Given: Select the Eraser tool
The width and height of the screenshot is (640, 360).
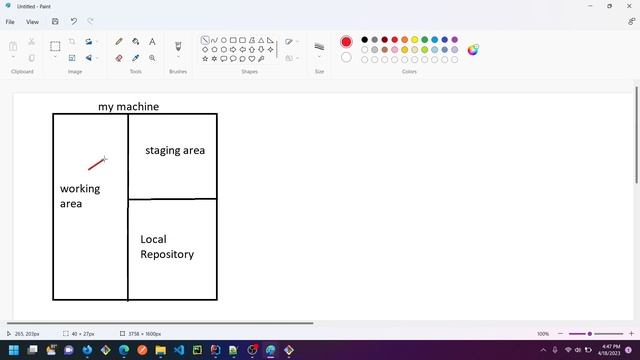Looking at the screenshot, I should click(x=119, y=58).
